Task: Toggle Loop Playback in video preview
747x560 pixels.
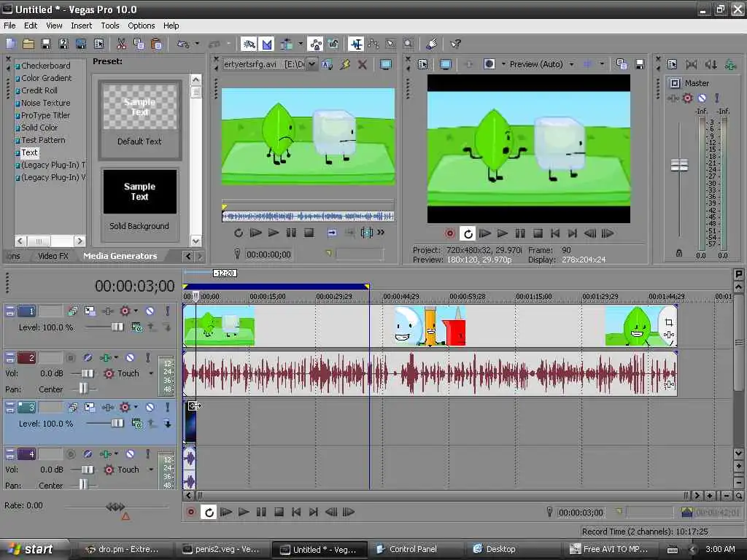Action: pyautogui.click(x=468, y=233)
